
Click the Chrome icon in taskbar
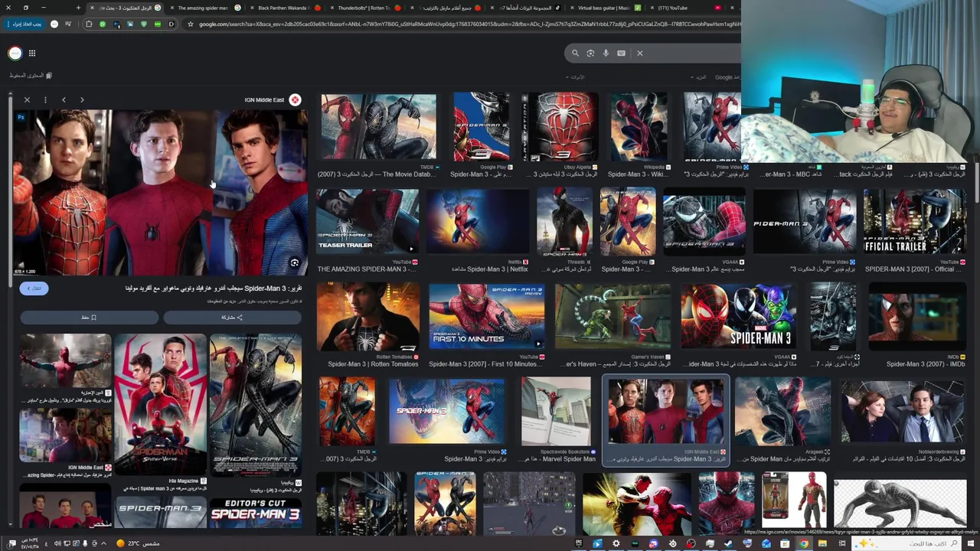coord(803,543)
